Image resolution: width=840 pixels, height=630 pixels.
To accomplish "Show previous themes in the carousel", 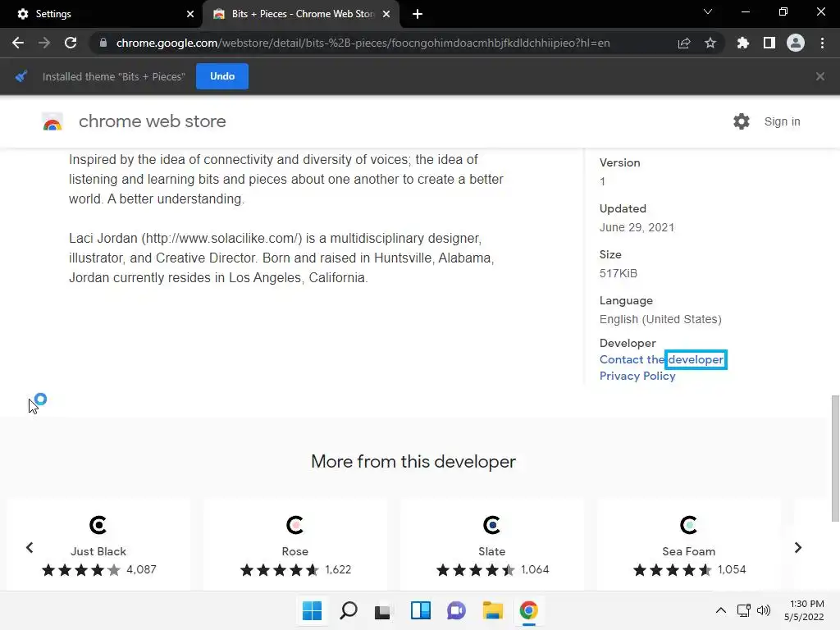I will point(30,547).
